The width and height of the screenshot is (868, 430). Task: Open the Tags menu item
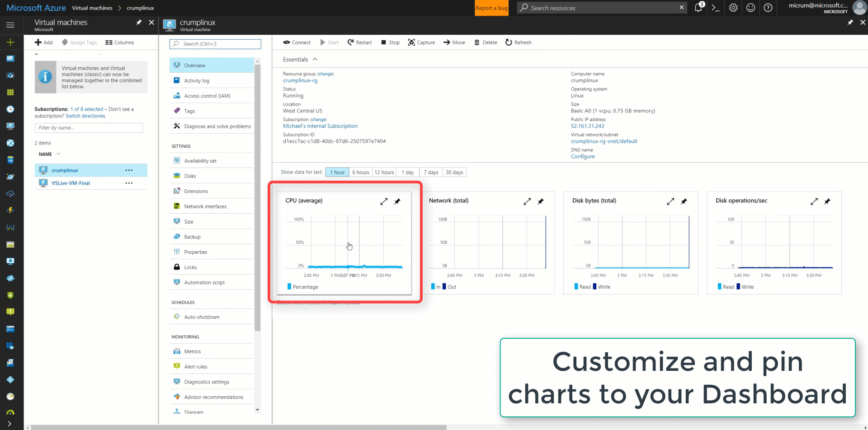coord(212,111)
